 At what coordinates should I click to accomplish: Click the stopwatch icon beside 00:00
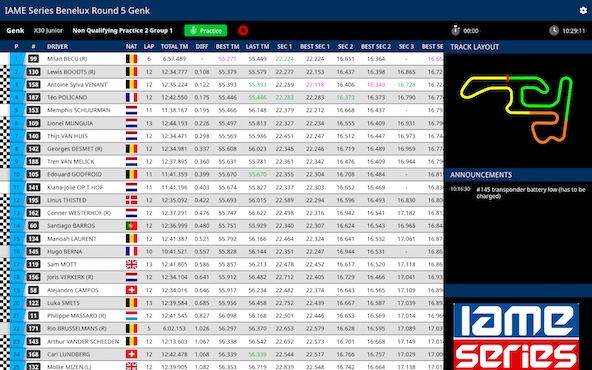click(x=456, y=30)
